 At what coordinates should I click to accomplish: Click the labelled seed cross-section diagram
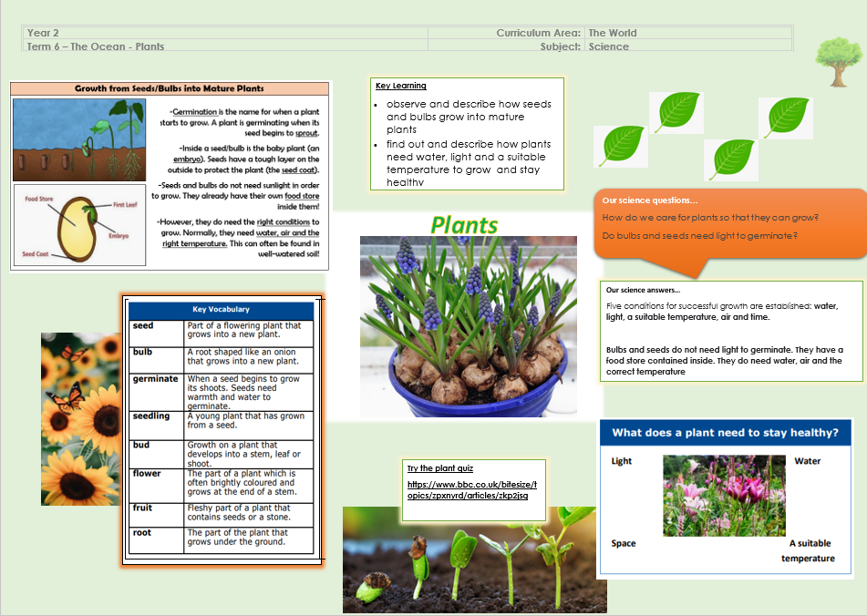click(80, 224)
